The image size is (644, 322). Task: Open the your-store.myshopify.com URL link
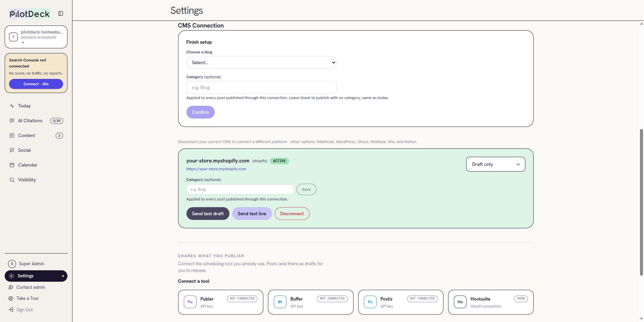[x=216, y=169]
